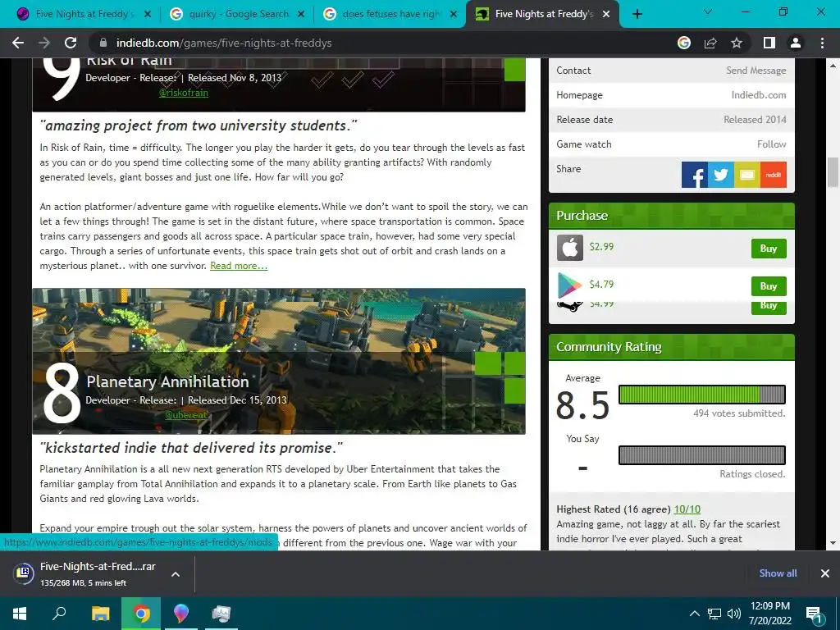Image resolution: width=840 pixels, height=630 pixels.
Task: Show hidden system tray icons
Action: 694,614
